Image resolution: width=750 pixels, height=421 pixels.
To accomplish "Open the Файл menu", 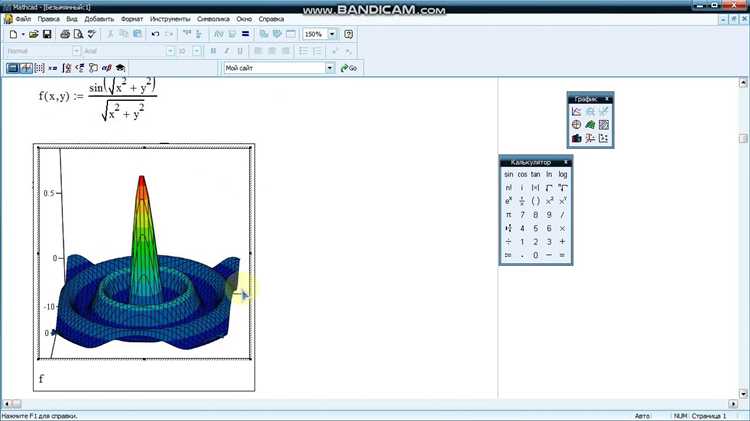I will tap(23, 19).
